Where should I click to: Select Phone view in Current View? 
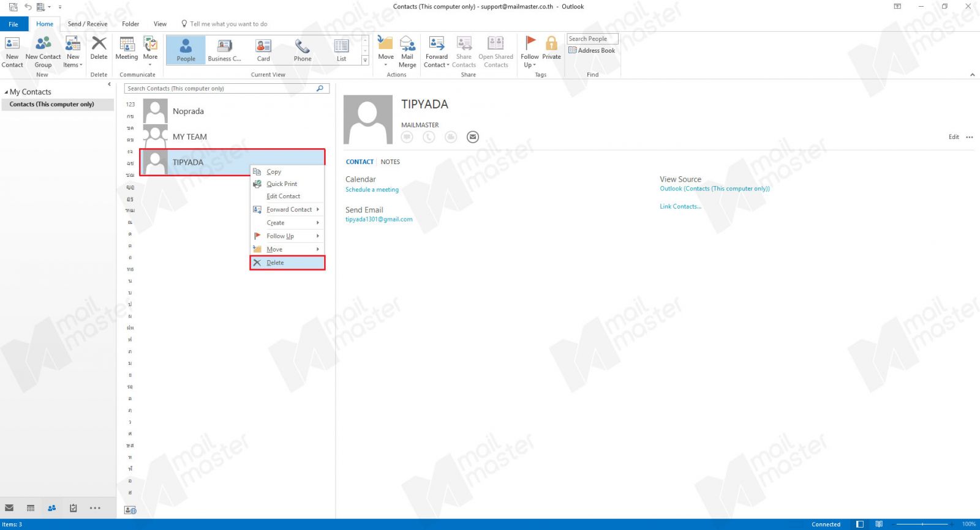tap(303, 50)
